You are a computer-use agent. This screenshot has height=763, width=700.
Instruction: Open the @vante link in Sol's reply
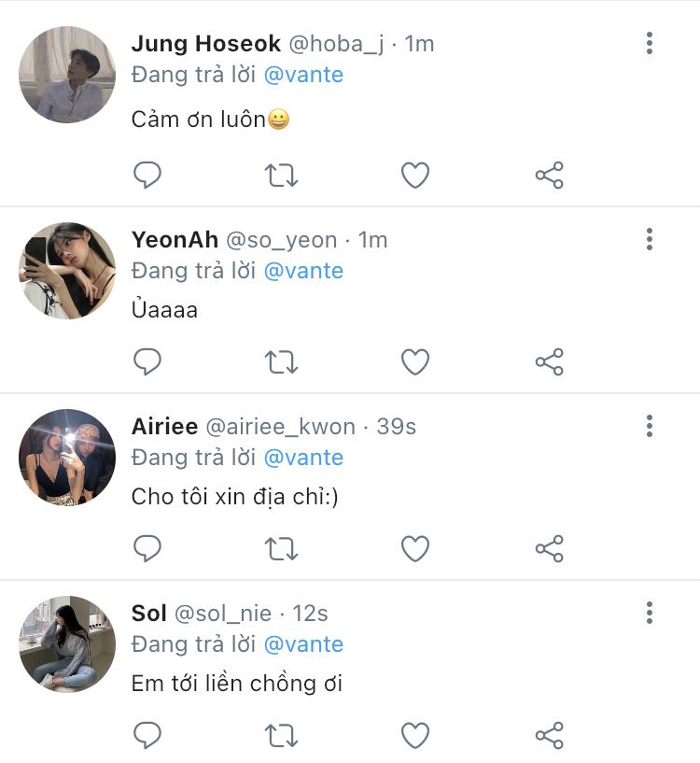pos(303,644)
